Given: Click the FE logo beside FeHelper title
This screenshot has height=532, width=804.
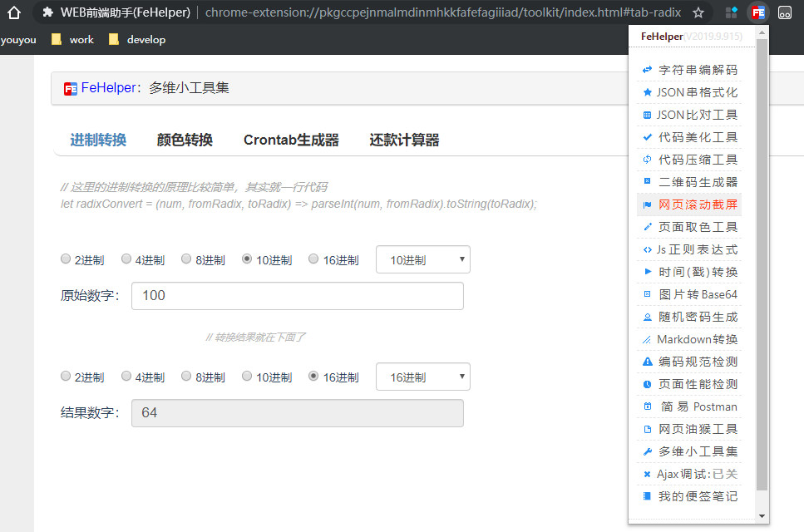Looking at the screenshot, I should 70,89.
